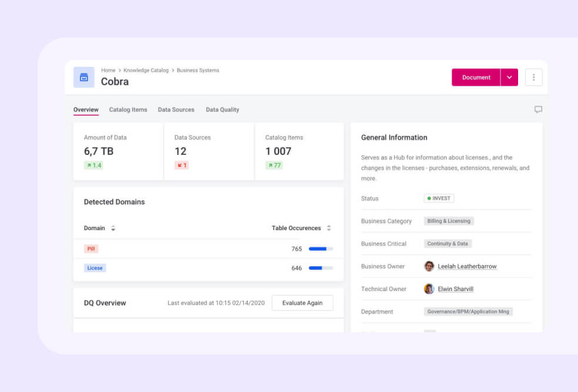Switch to the Data Quality tab
The image size is (578, 392).
pyautogui.click(x=222, y=110)
